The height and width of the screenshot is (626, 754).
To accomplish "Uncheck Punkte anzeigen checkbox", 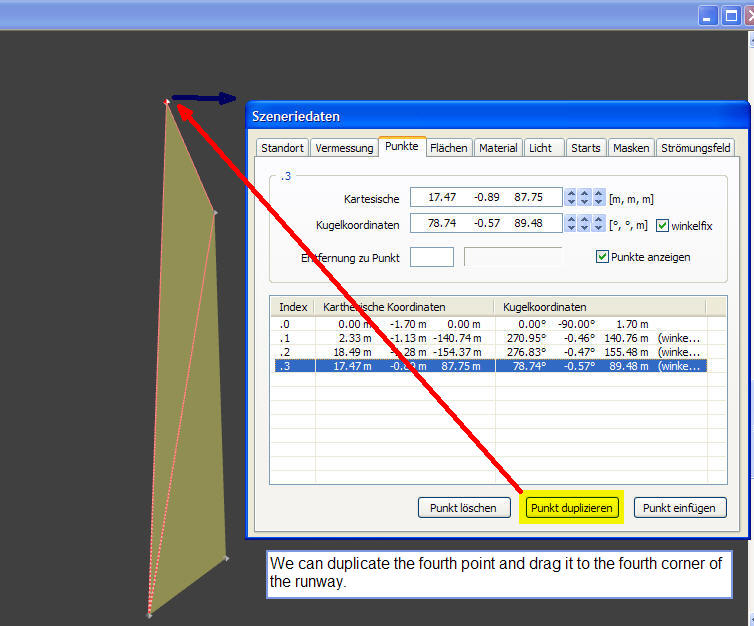I will pos(602,257).
